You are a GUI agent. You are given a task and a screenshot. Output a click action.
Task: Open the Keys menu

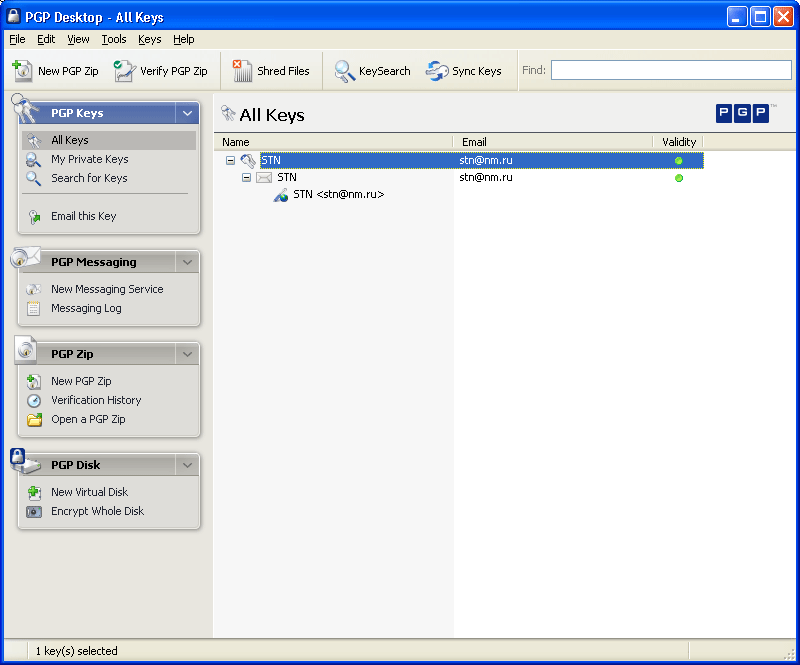coord(149,39)
